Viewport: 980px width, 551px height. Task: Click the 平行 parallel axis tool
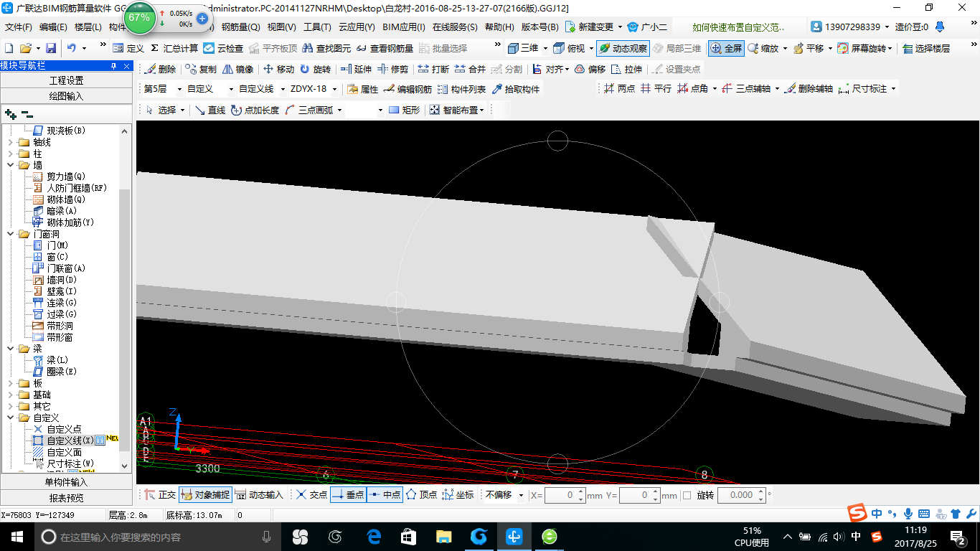tap(656, 89)
